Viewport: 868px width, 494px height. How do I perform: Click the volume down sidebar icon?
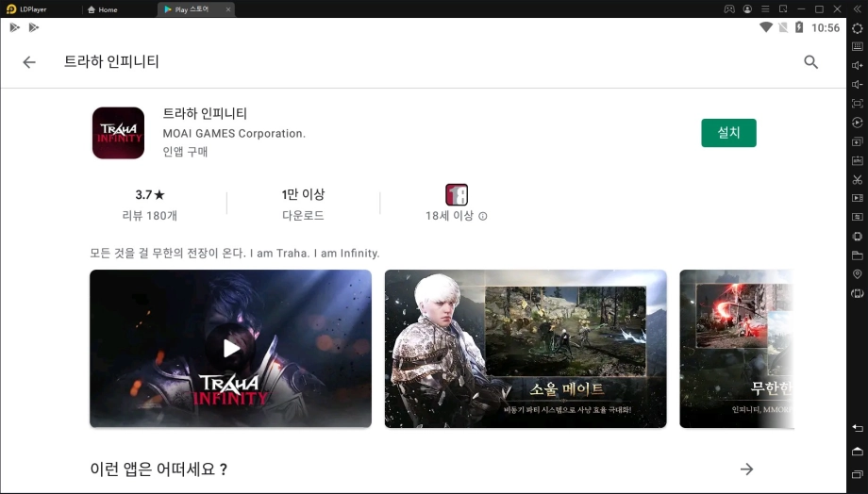coord(857,85)
